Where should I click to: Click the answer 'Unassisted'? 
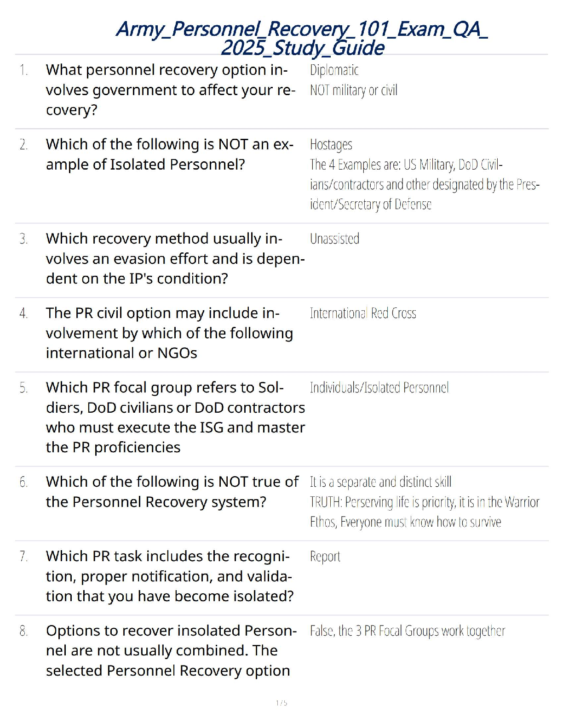tap(334, 239)
